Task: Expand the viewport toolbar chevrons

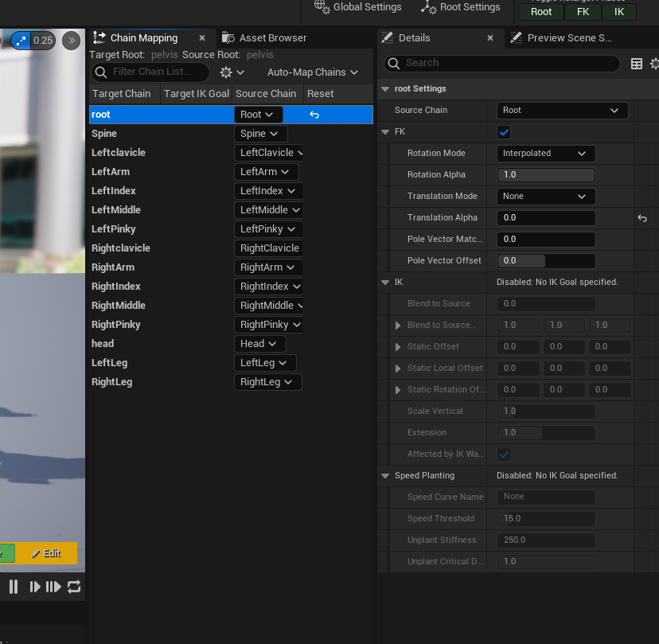Action: point(71,40)
